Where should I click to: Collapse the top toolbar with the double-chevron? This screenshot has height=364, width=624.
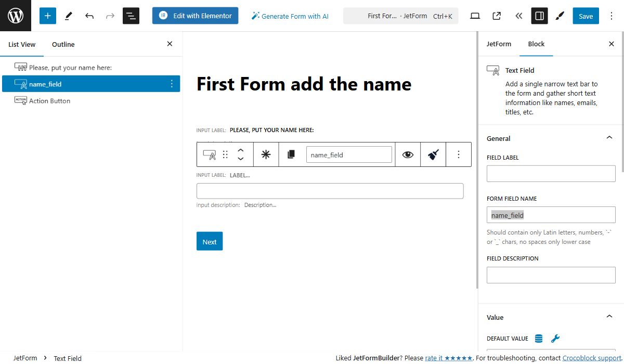pyautogui.click(x=518, y=16)
